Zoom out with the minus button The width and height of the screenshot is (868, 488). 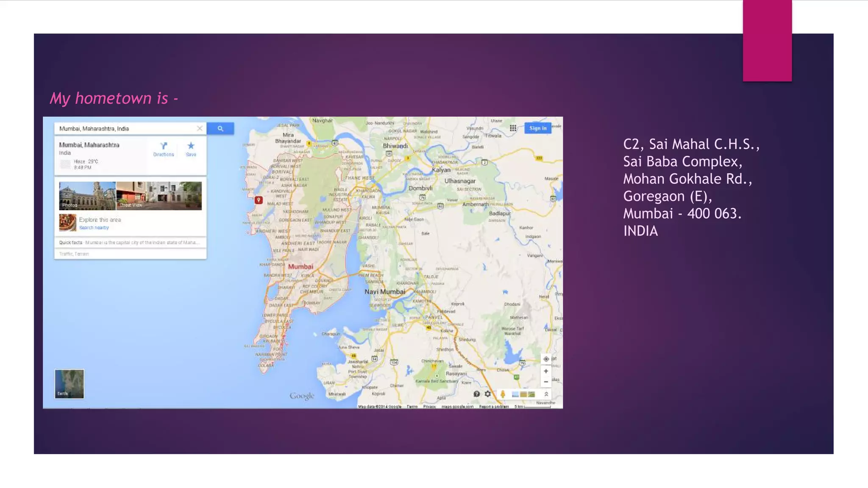(x=546, y=382)
